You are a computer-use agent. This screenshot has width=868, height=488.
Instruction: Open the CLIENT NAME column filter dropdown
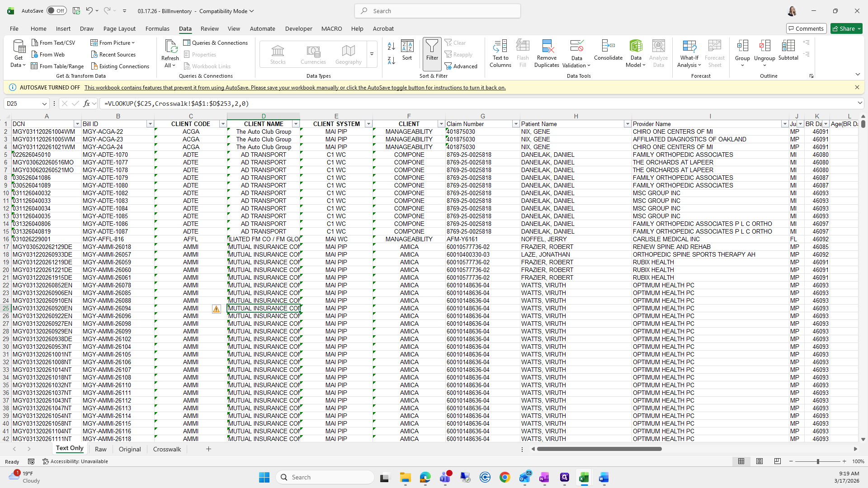point(296,124)
